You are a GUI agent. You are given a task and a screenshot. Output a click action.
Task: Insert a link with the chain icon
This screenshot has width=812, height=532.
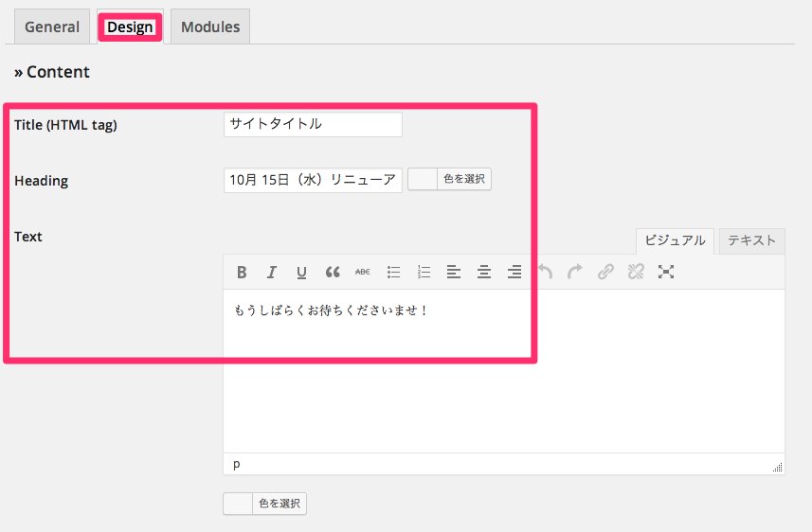tap(605, 273)
